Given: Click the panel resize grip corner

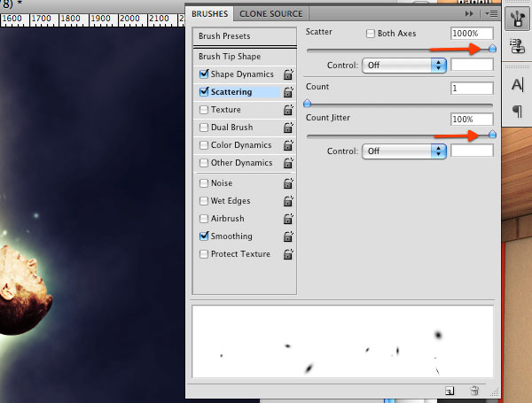Looking at the screenshot, I should click(x=495, y=392).
